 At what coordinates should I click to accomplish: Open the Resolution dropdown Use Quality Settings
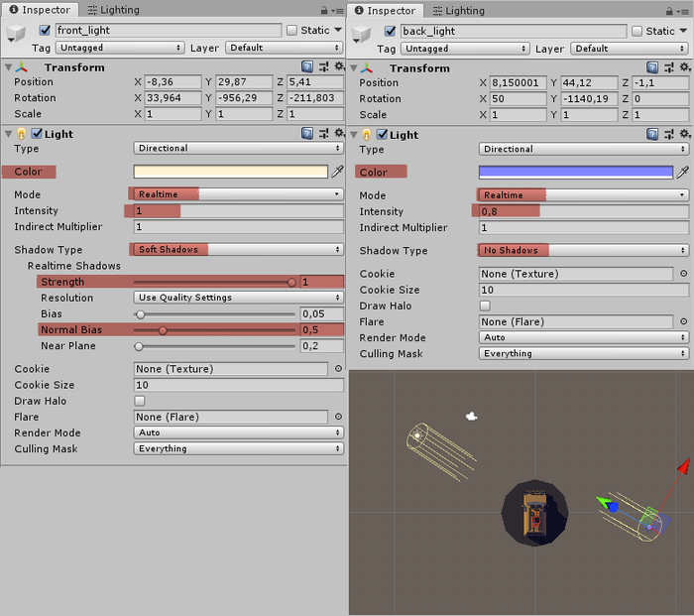click(238, 298)
